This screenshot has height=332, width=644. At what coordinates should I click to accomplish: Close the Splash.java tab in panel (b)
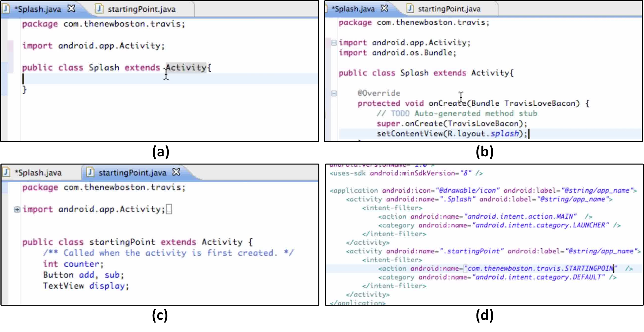click(384, 8)
